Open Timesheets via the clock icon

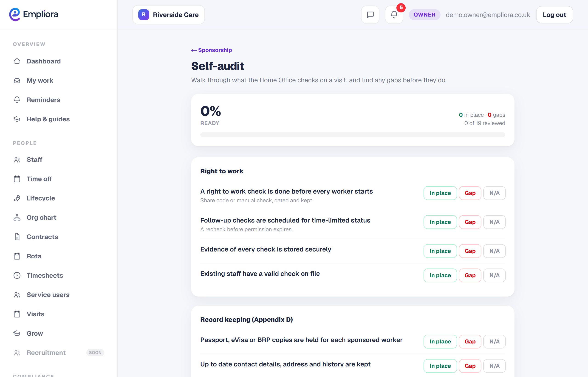tap(17, 275)
